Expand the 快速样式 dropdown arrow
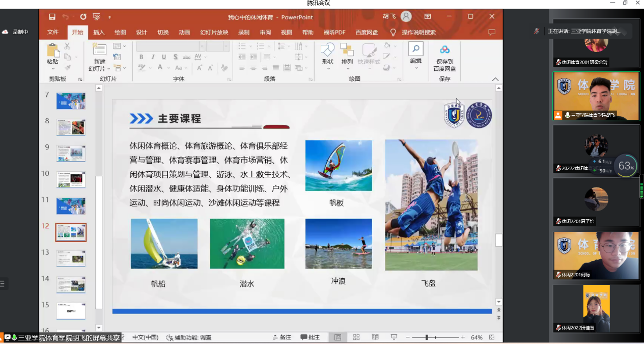644x344 pixels. (369, 68)
